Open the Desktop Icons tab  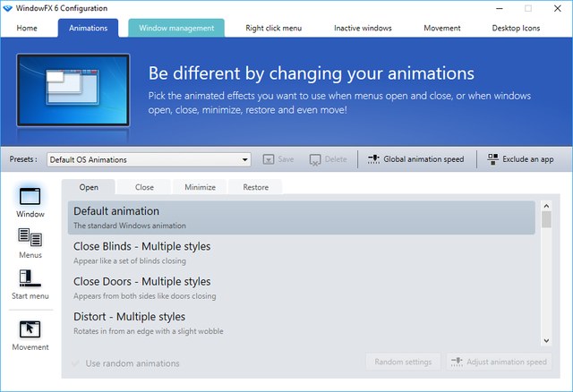tap(516, 28)
